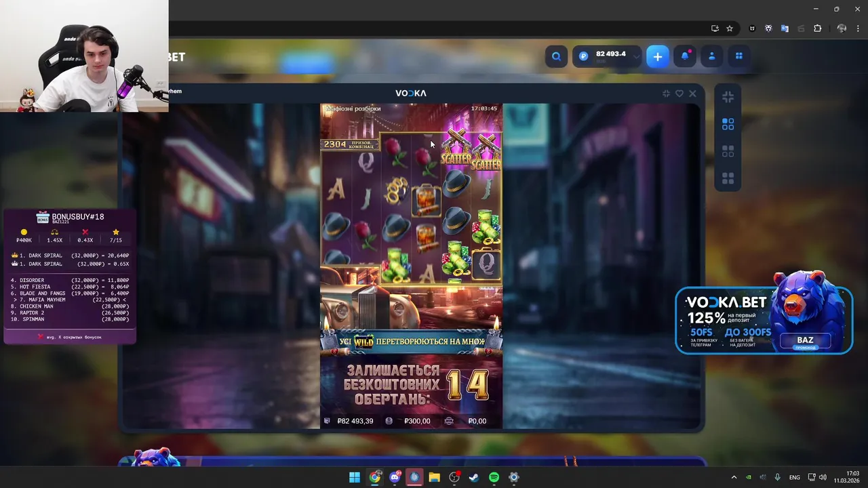Select the middle grid layout option

728,151
